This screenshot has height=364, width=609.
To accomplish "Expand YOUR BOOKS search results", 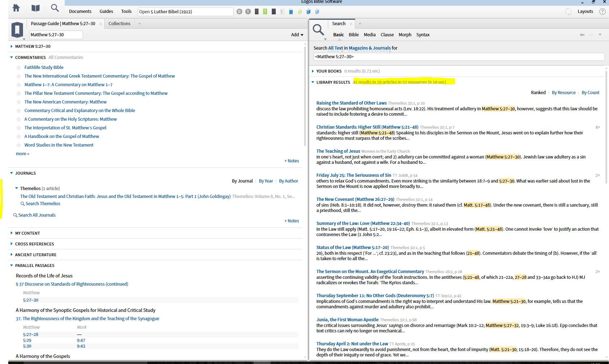I will [313, 71].
